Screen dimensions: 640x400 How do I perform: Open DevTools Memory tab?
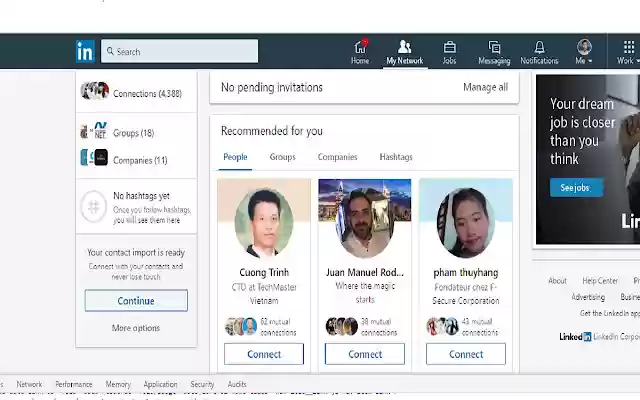[118, 384]
